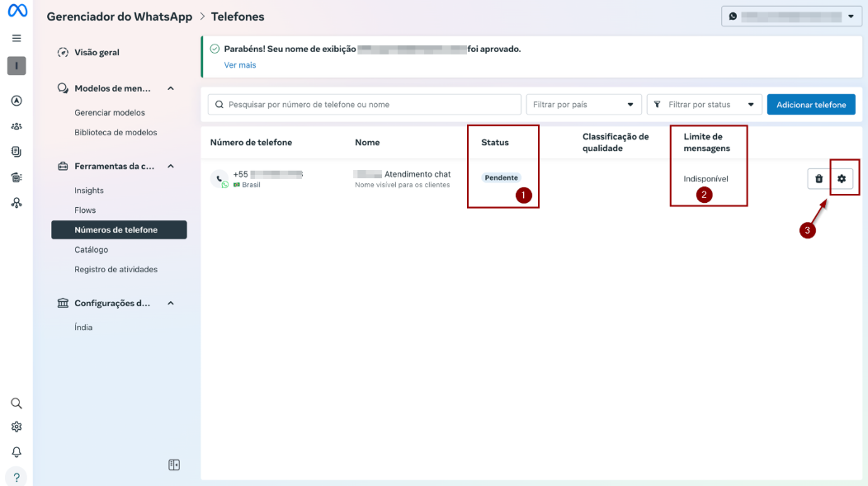Open WhatsApp account selector dropdown
The image size is (868, 486).
(x=791, y=17)
